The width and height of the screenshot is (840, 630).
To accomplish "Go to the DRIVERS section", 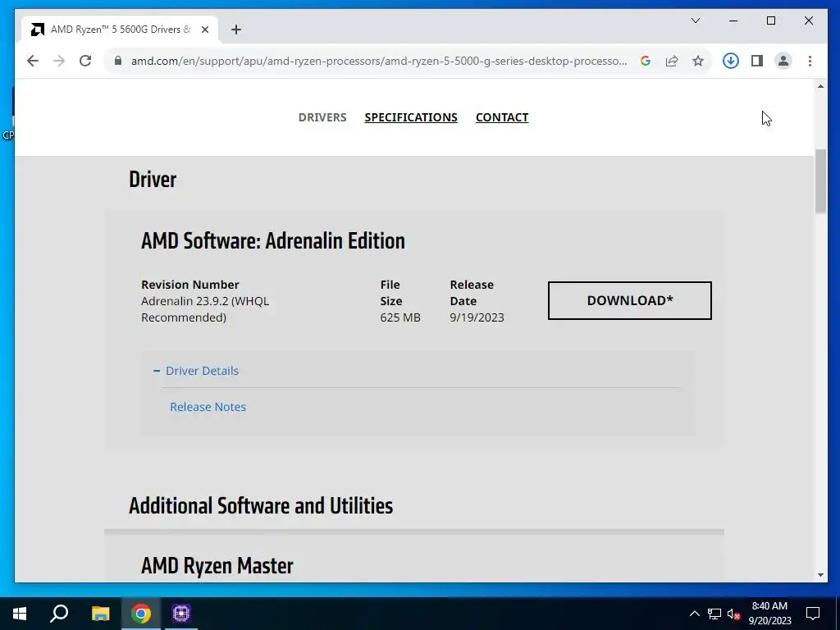I will tap(322, 117).
